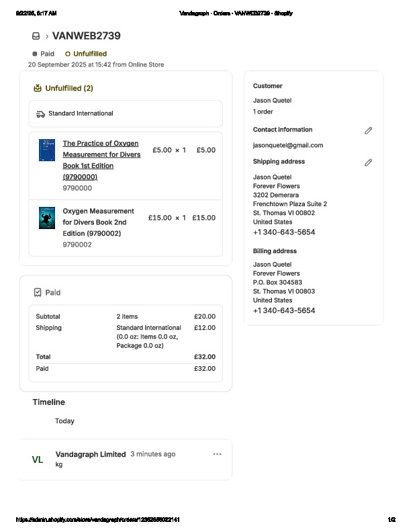Click the Vandagraph Limited timeline comment
This screenshot has width=411, height=532.
(90, 454)
